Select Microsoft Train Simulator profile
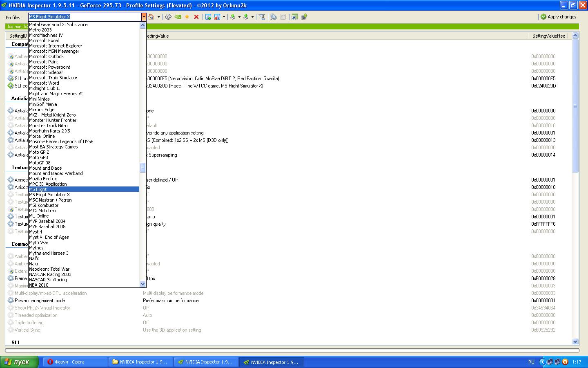 (x=84, y=78)
